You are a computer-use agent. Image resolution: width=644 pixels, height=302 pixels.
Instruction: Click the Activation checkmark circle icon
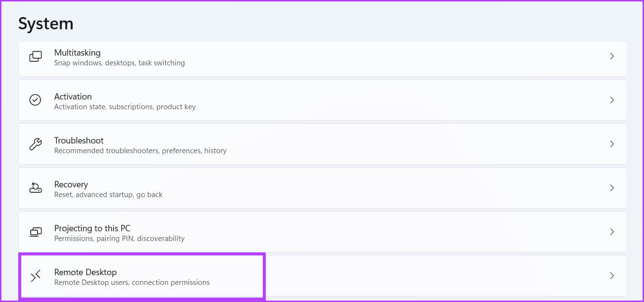point(36,100)
